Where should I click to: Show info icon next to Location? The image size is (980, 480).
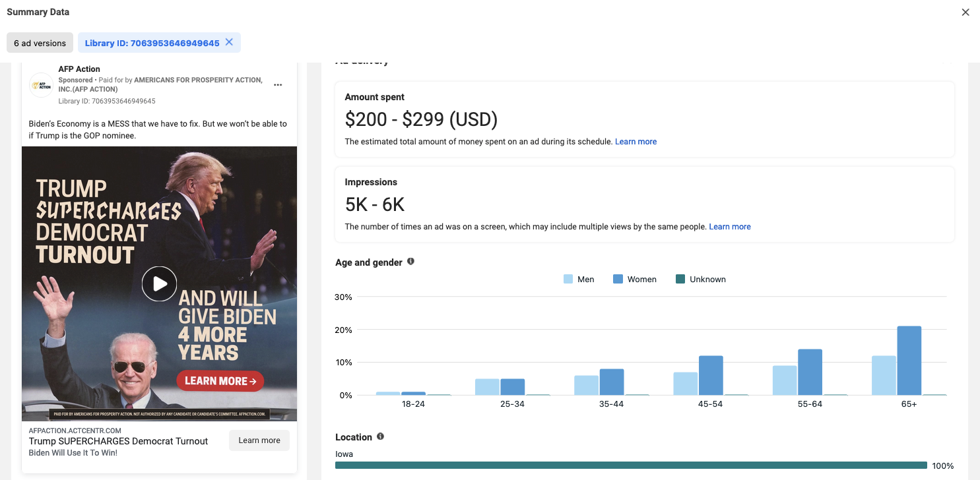tap(380, 436)
